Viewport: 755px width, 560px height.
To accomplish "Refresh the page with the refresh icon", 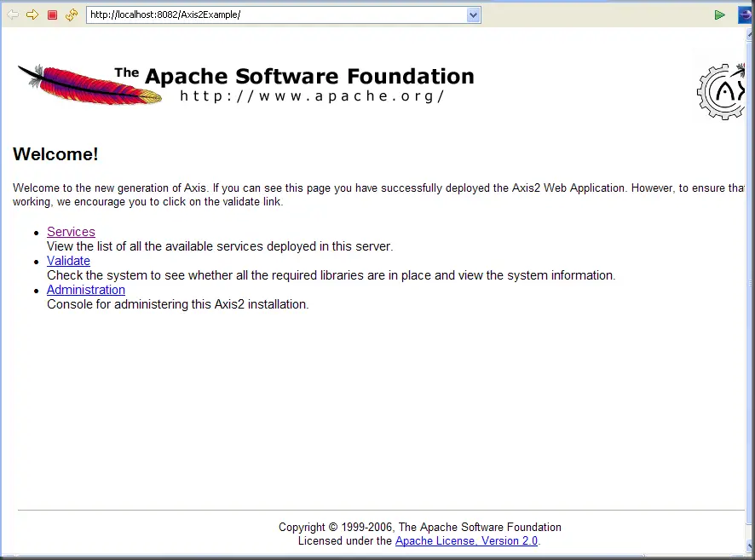I will click(72, 14).
